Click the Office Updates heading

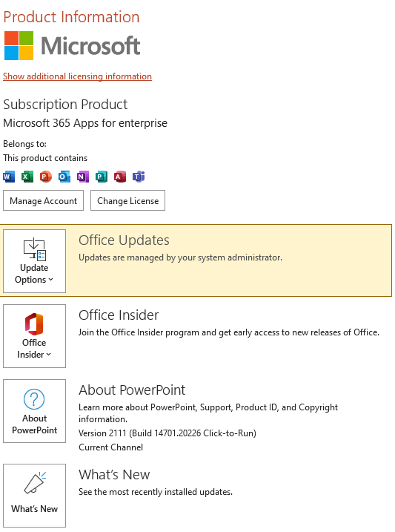124,240
